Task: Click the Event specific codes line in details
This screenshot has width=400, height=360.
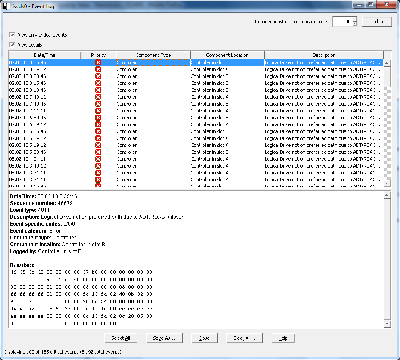Action: point(42,224)
